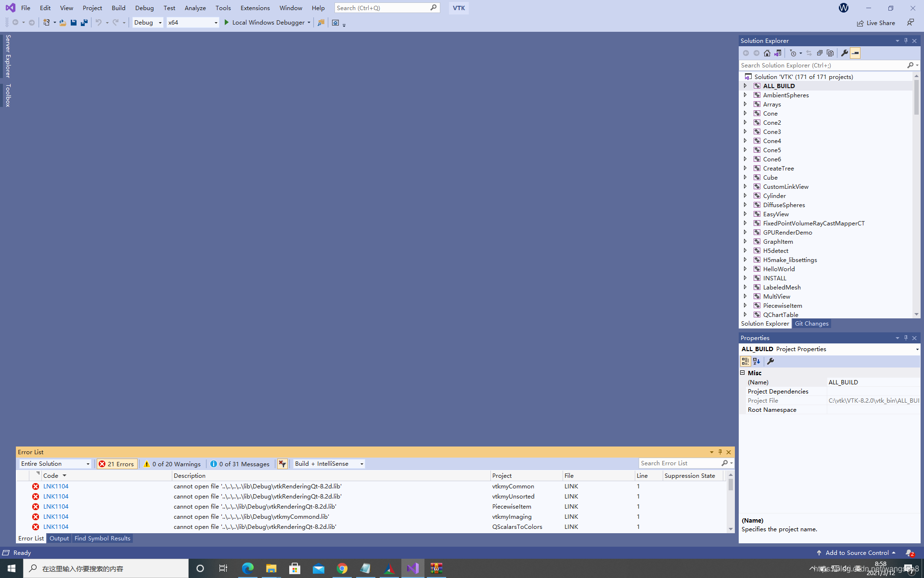The height and width of the screenshot is (578, 924).
Task: Click the Error List search magnifier icon
Action: (725, 463)
